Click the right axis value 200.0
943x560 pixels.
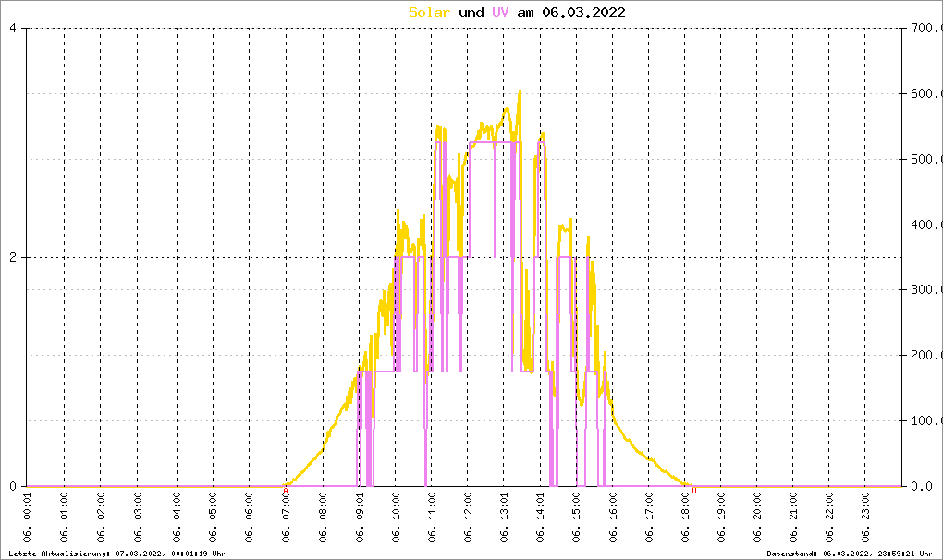coord(926,355)
